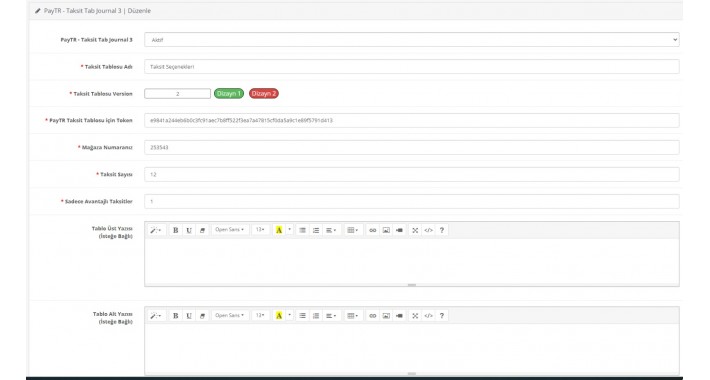
Task: Click the Mağaza Numaranız input field
Action: tap(412, 147)
